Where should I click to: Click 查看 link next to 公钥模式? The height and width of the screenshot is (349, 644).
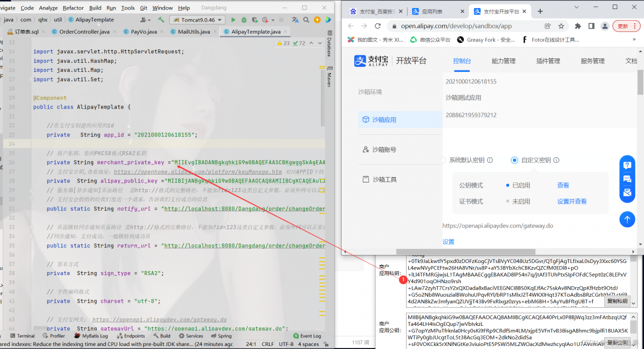click(x=563, y=186)
